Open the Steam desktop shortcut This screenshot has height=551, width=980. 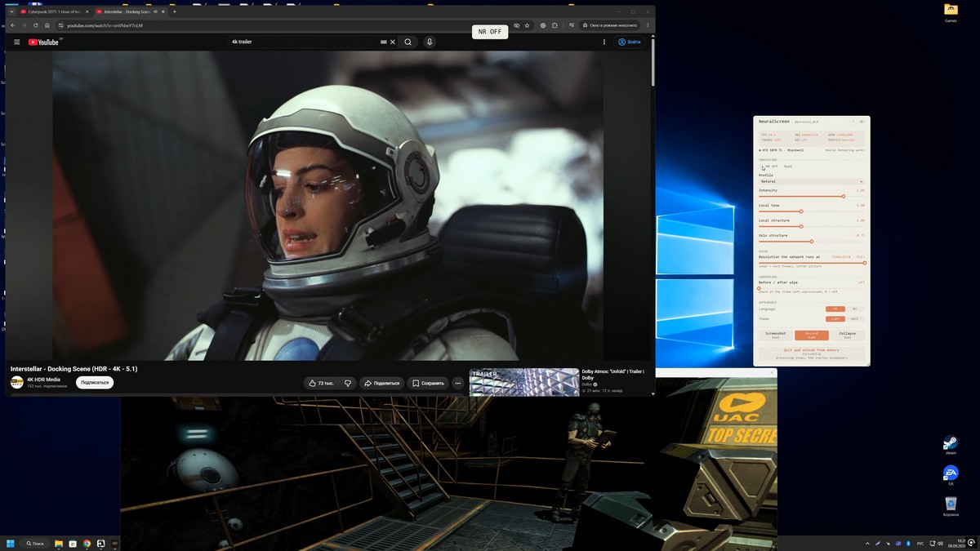950,445
